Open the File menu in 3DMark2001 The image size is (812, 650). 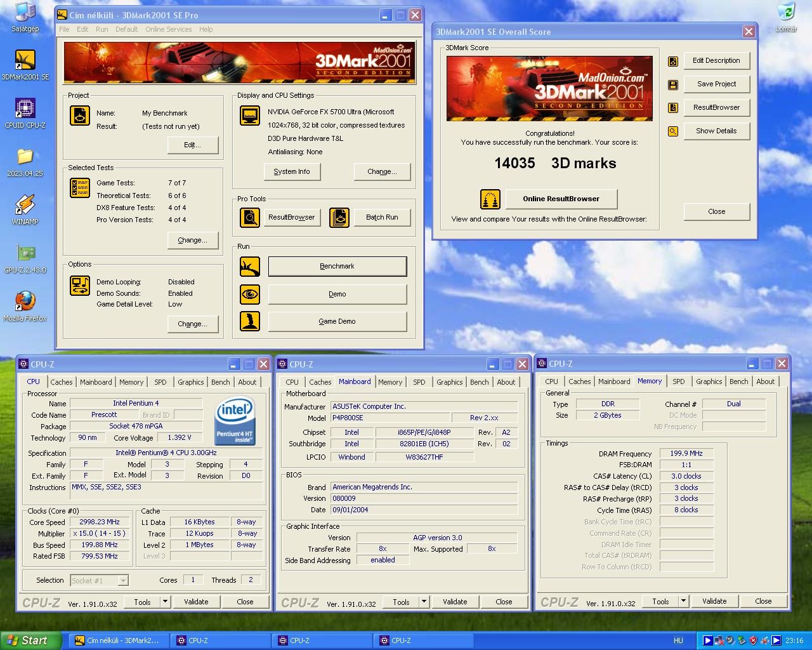point(64,29)
